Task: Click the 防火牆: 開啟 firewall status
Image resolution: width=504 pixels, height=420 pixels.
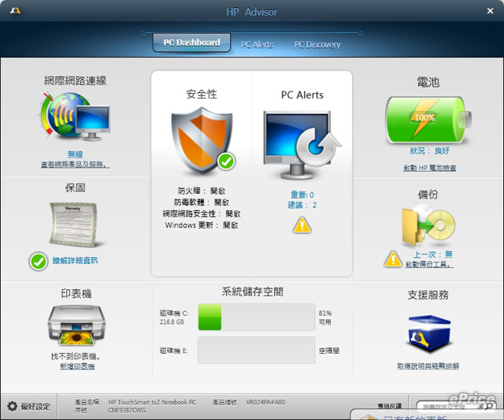Action: pyautogui.click(x=202, y=191)
